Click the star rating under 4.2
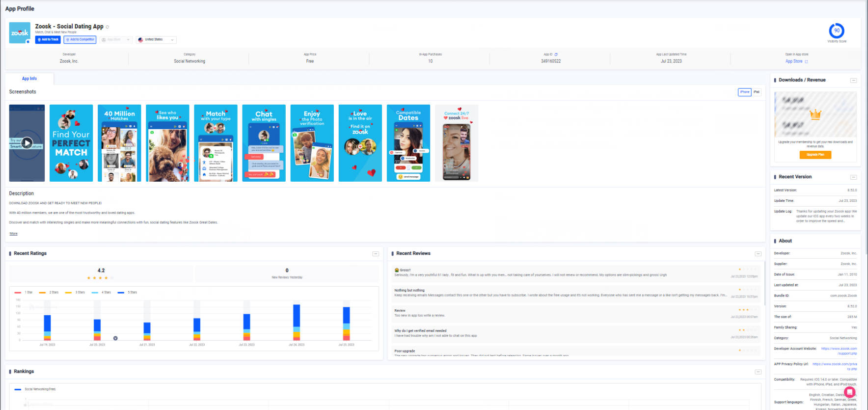This screenshot has width=868, height=410. point(101,278)
